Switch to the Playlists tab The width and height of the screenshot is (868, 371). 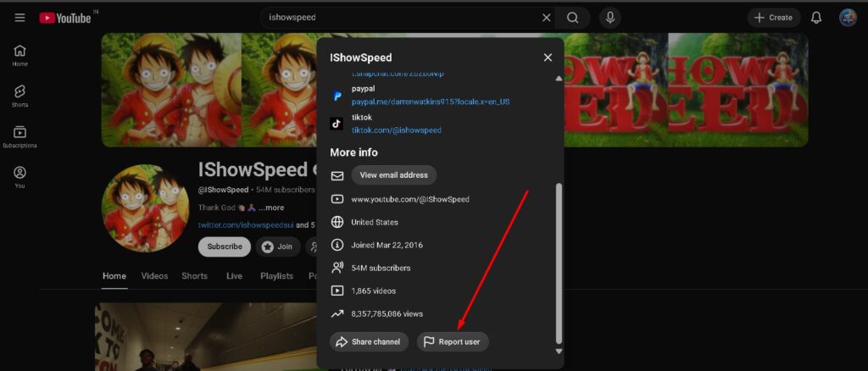click(x=277, y=276)
